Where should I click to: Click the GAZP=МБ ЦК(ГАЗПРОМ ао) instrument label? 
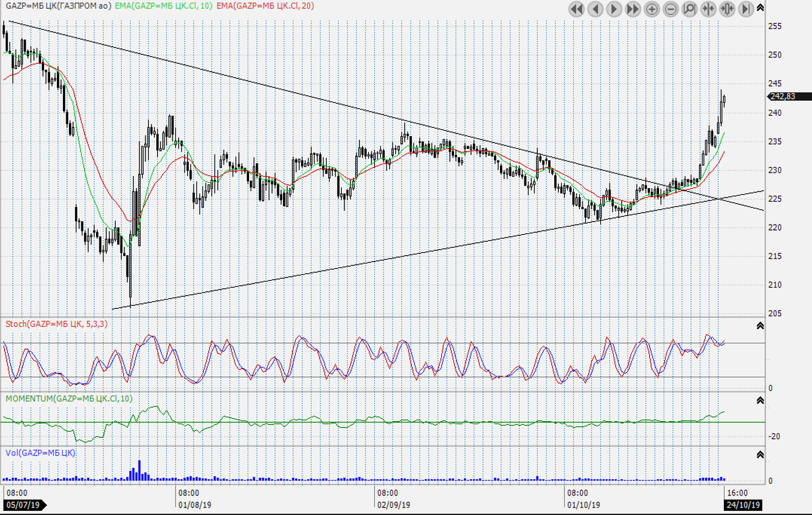coord(59,5)
